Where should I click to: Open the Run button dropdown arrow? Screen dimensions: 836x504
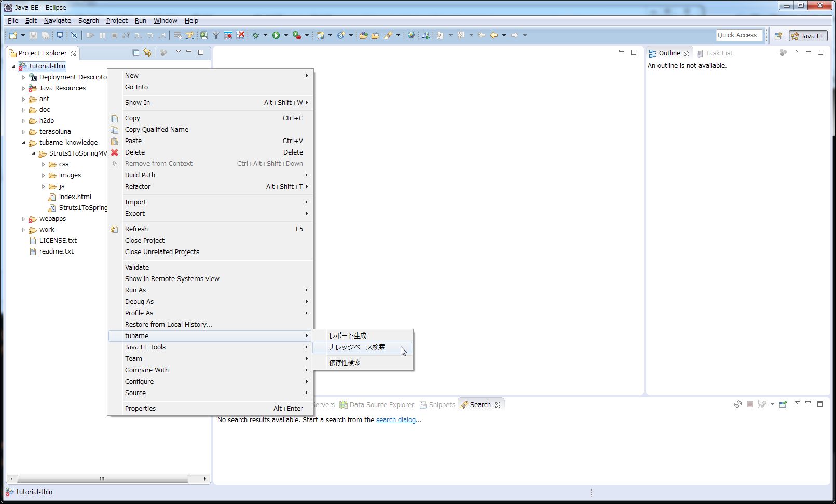(286, 35)
